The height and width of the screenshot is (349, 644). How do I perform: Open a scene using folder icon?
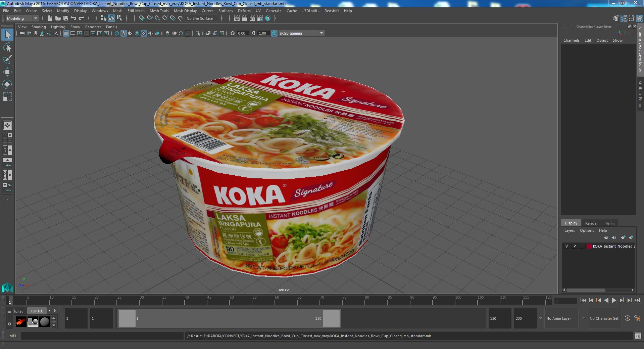point(58,18)
